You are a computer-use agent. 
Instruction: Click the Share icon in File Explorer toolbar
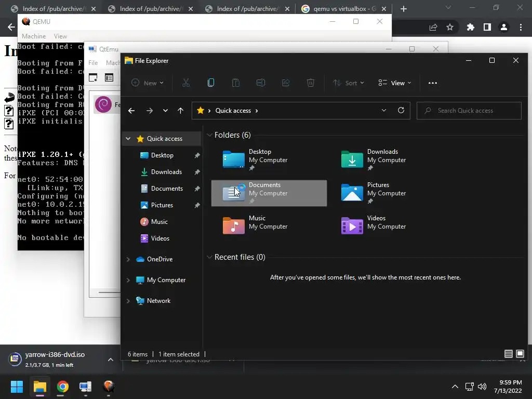(286, 83)
